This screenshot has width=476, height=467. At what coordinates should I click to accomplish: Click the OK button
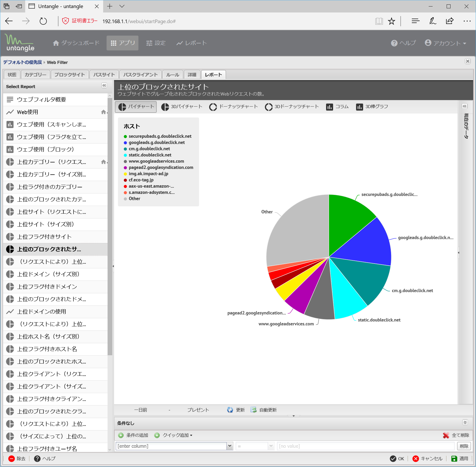pyautogui.click(x=397, y=459)
